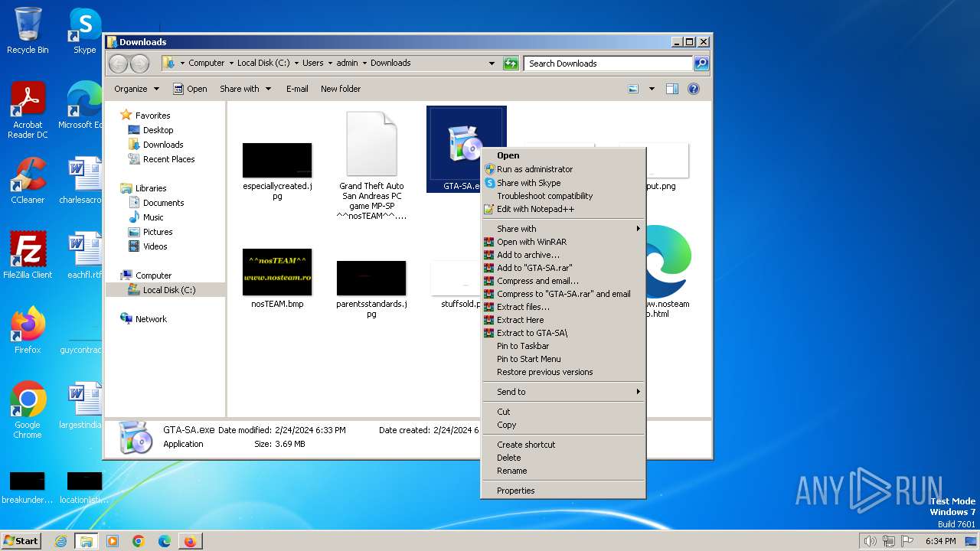Image resolution: width=980 pixels, height=551 pixels.
Task: Click the volume tray icon
Action: click(x=870, y=541)
